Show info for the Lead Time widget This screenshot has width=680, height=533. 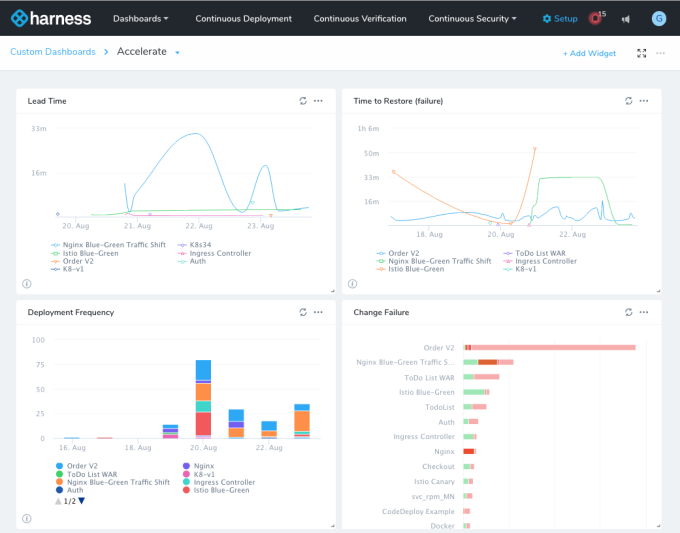pyautogui.click(x=27, y=284)
